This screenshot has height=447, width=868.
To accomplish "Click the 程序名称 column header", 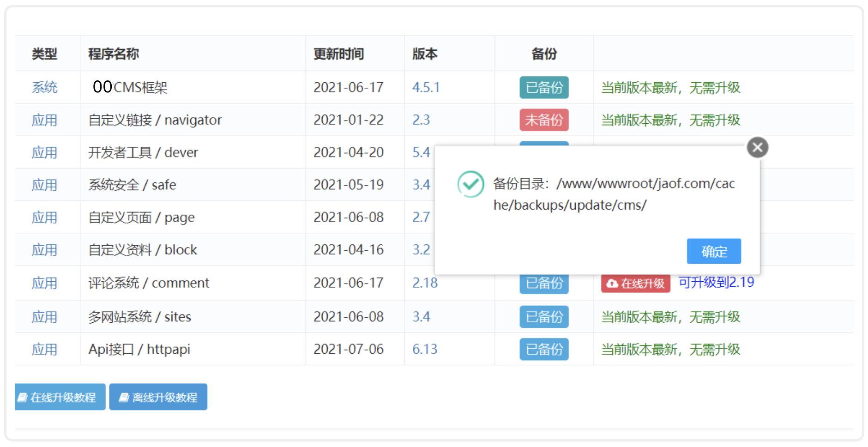I will 114,54.
